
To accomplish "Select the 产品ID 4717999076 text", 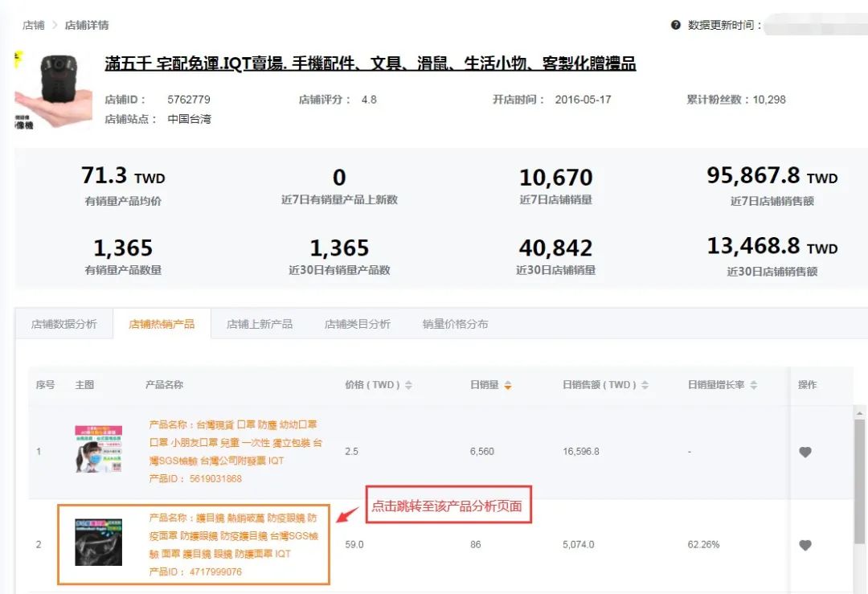I will click(x=195, y=571).
